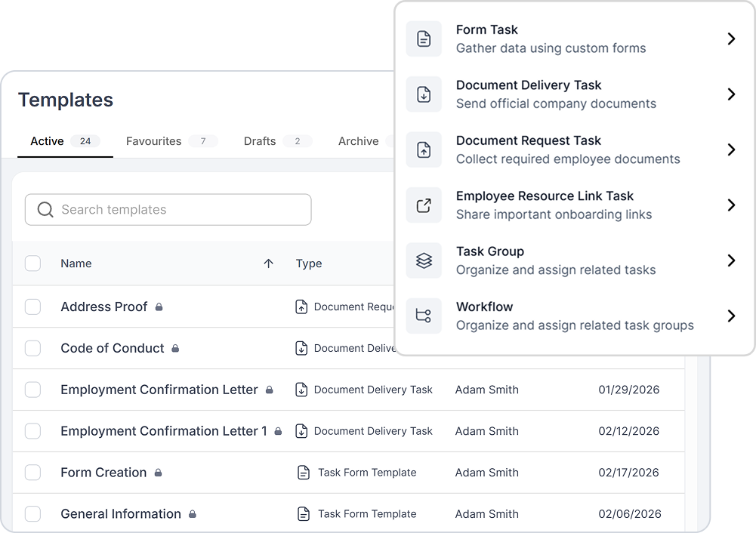This screenshot has height=533, width=756.
Task: Check the Code of Conduct row checkbox
Action: [32, 348]
